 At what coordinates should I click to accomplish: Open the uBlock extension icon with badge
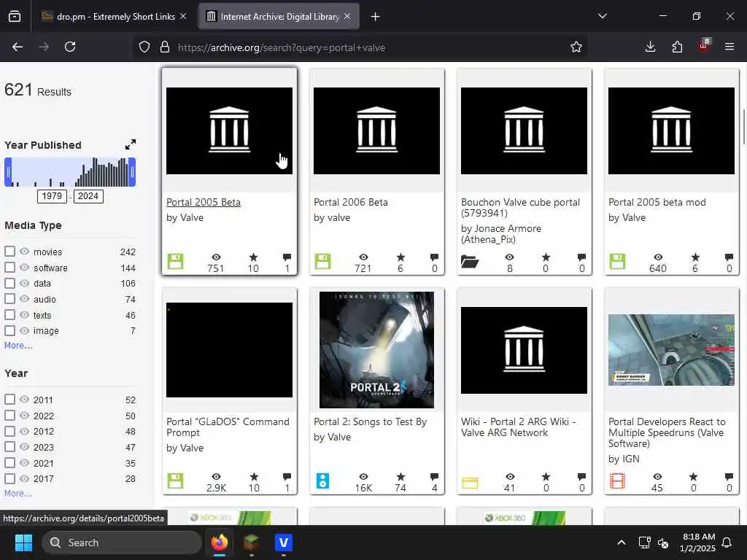704,46
